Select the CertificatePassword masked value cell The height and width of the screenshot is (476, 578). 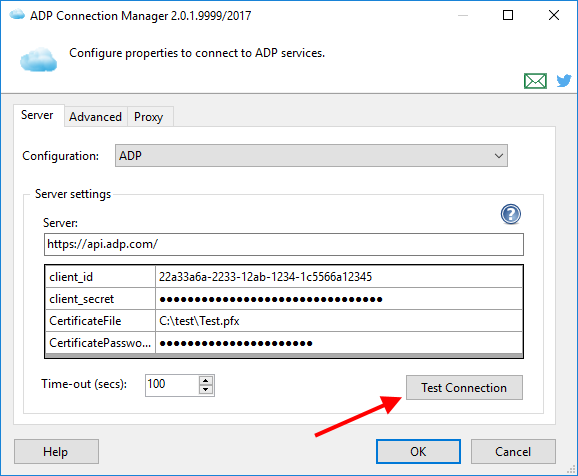339,343
